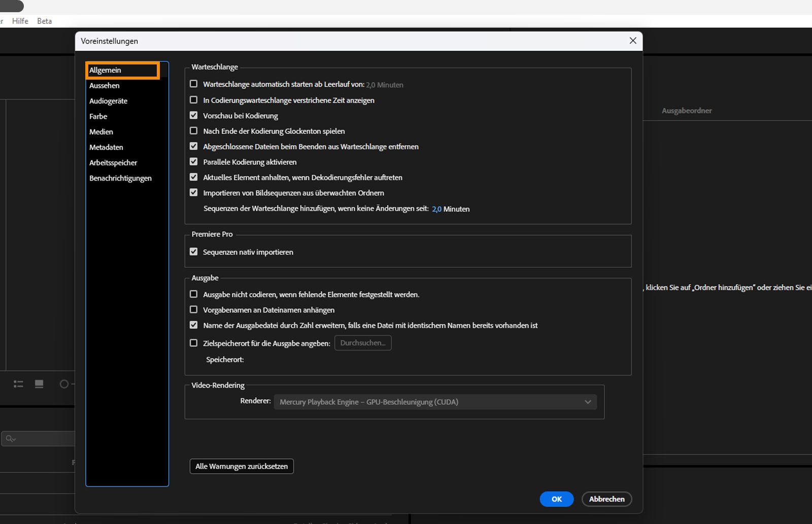Enable 'Nach Ende der Kodierung Glockenton spielen'
812x524 pixels.
tap(193, 130)
